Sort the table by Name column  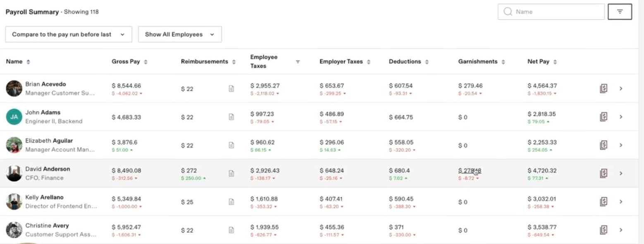click(x=28, y=62)
